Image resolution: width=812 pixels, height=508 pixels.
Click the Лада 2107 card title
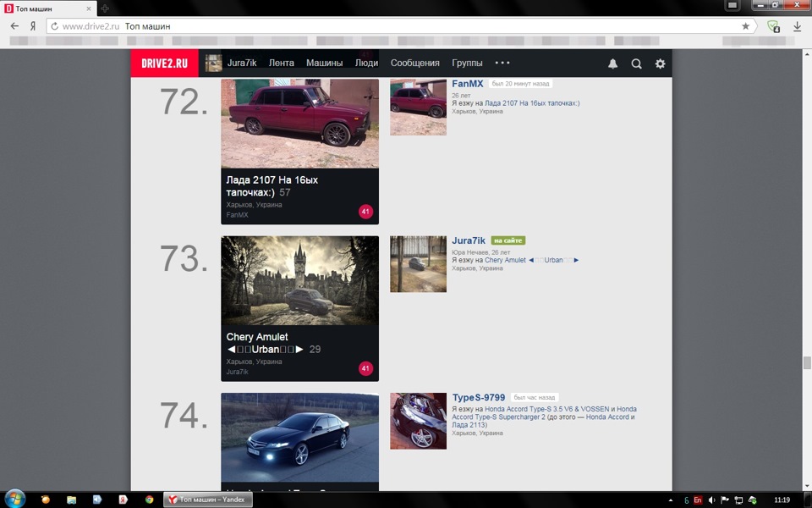(x=272, y=186)
